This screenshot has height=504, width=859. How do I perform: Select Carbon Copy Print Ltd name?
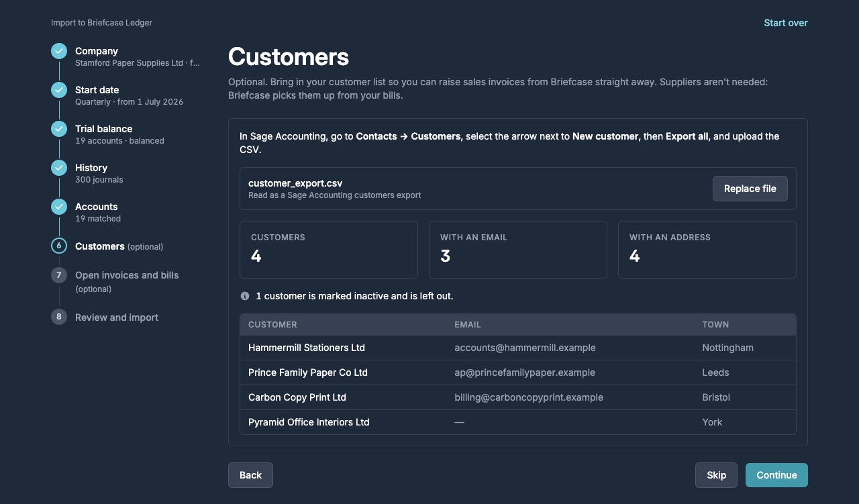(x=297, y=397)
